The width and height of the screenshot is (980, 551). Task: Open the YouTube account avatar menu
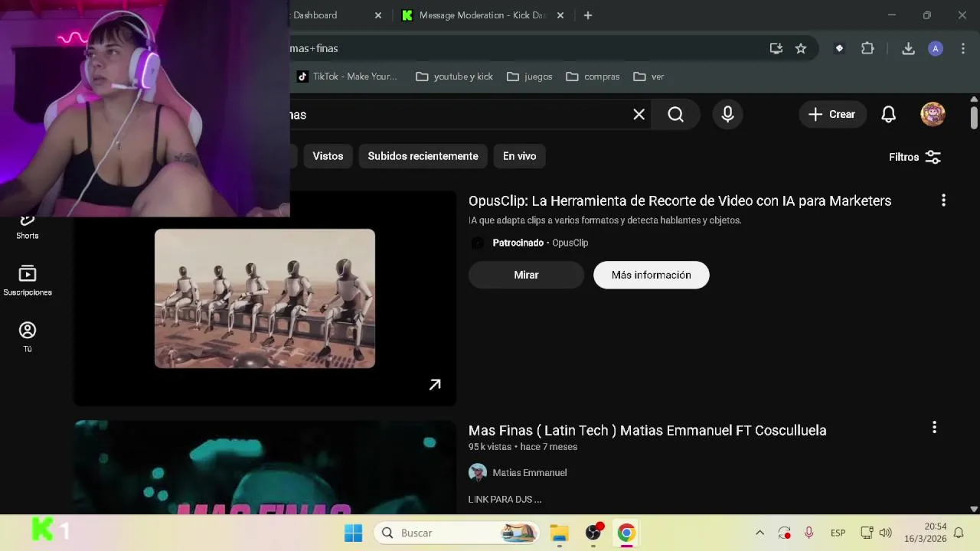coord(933,115)
